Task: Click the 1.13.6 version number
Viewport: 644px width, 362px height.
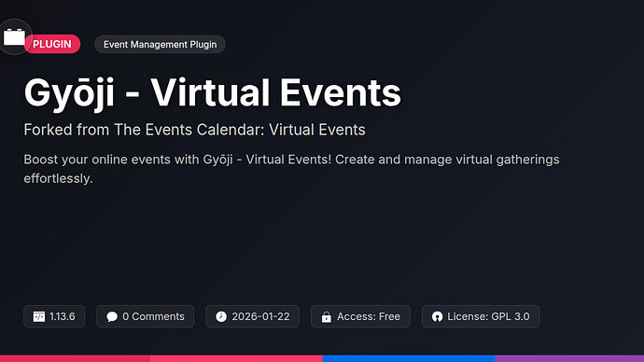Action: (x=62, y=316)
